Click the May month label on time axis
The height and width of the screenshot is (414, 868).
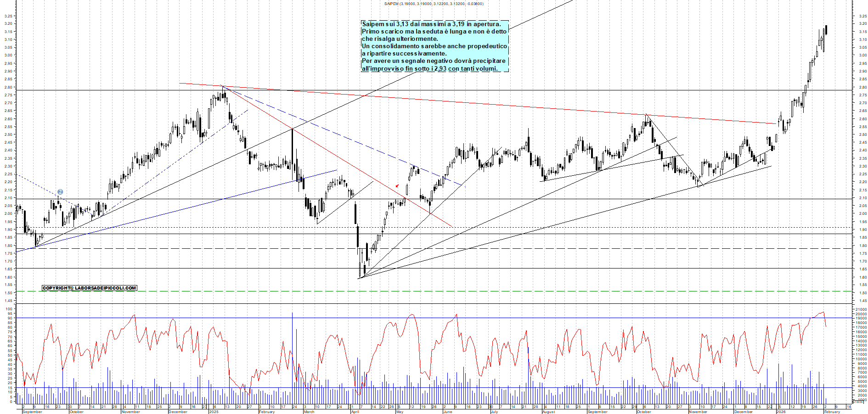coord(400,412)
